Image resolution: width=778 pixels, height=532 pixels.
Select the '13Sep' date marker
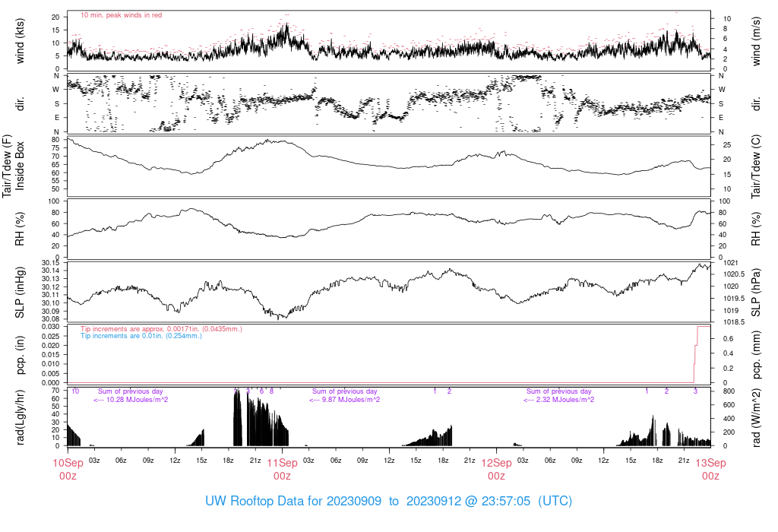[x=710, y=463]
